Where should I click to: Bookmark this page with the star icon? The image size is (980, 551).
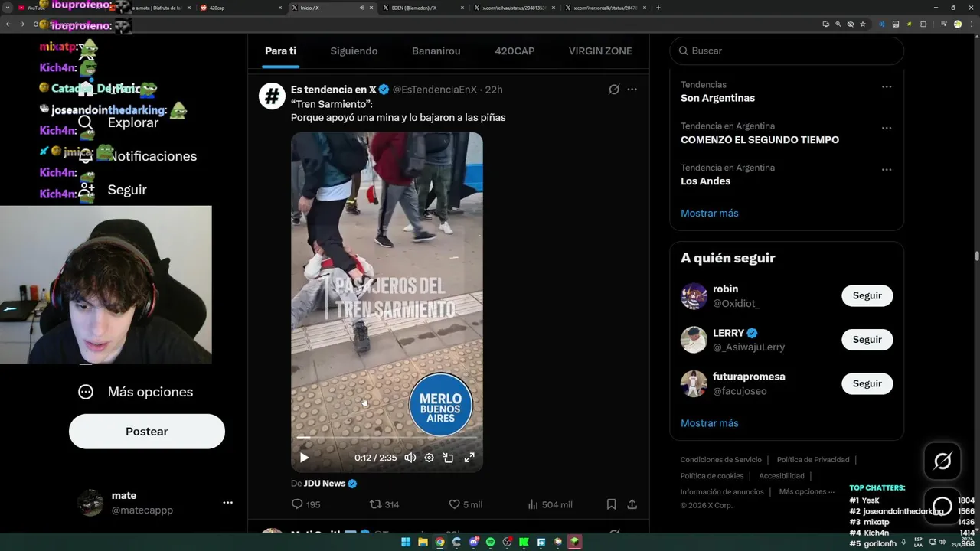[863, 24]
